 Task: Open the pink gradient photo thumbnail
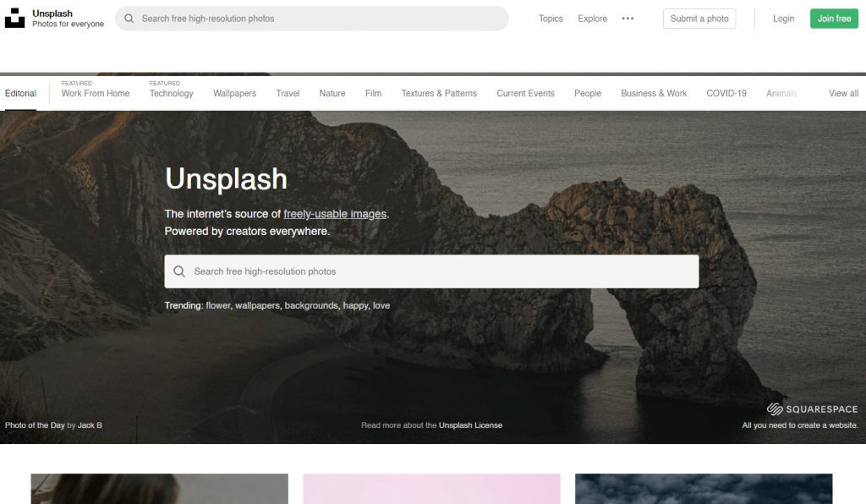click(x=431, y=489)
